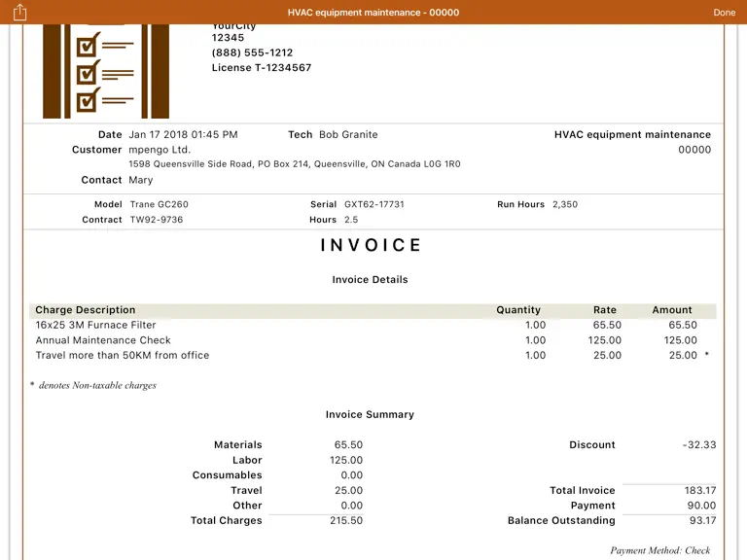Click the 'Rate' column header
Screen dimensions: 747x560
pyautogui.click(x=605, y=310)
